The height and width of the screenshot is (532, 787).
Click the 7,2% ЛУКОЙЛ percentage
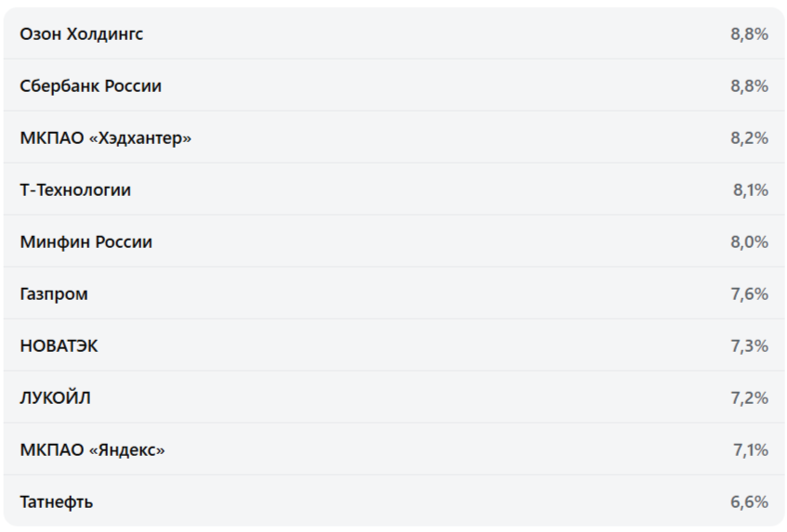pyautogui.click(x=749, y=398)
